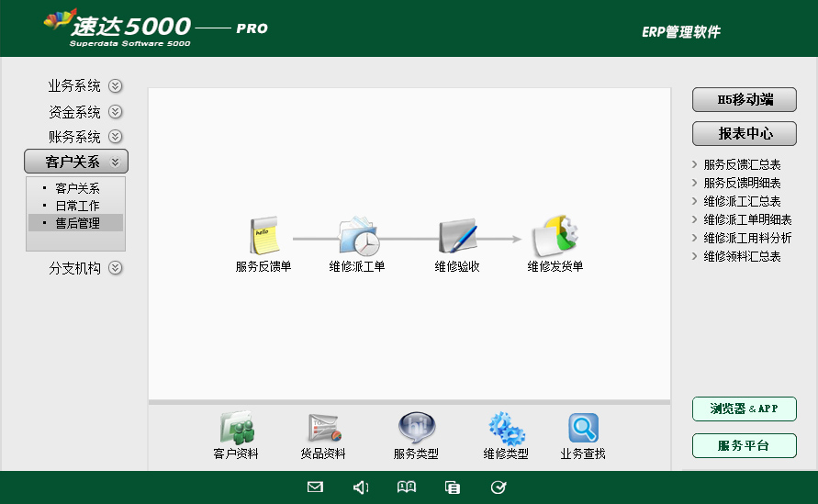
Task: Expand the 账务系统 chevron
Action: [x=116, y=137]
